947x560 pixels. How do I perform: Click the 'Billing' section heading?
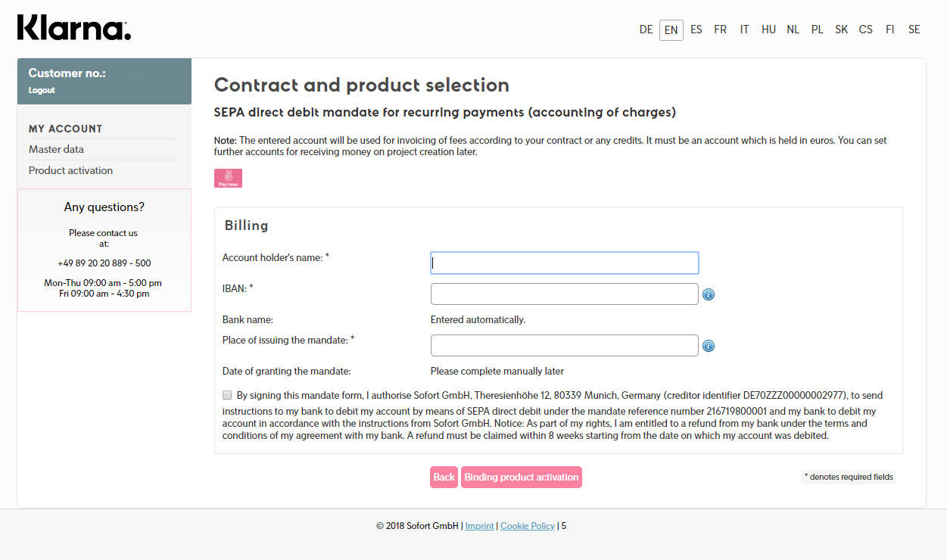[247, 226]
